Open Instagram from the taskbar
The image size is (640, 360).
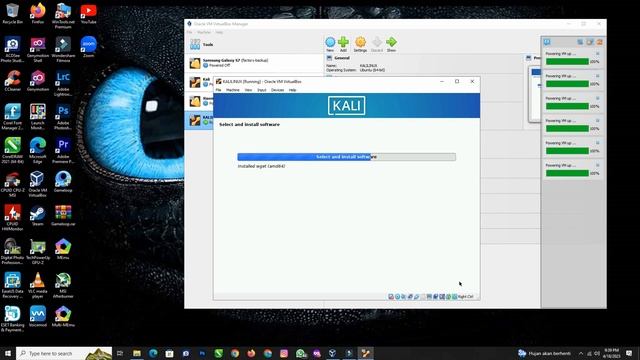[284, 353]
